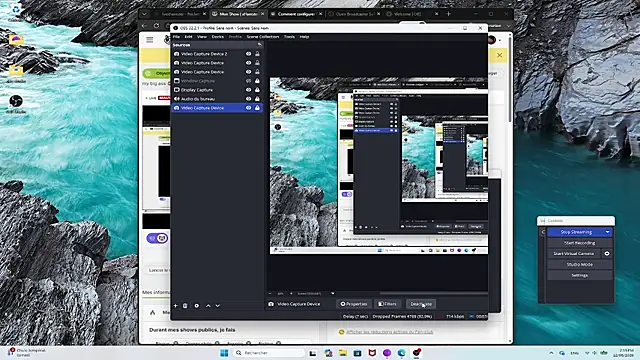
Task: Click the preview horizontal scrollbar
Action: tap(433, 293)
